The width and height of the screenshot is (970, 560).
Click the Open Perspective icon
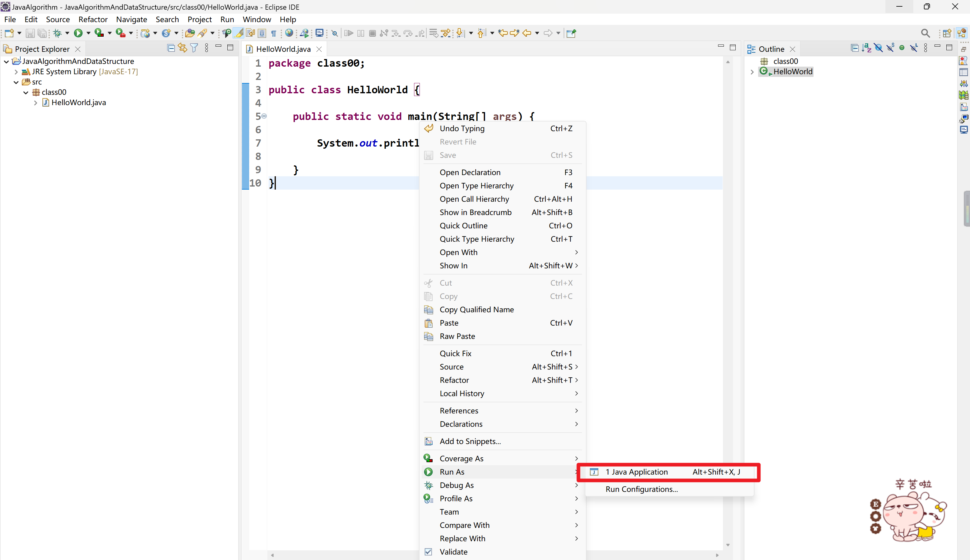(x=947, y=33)
